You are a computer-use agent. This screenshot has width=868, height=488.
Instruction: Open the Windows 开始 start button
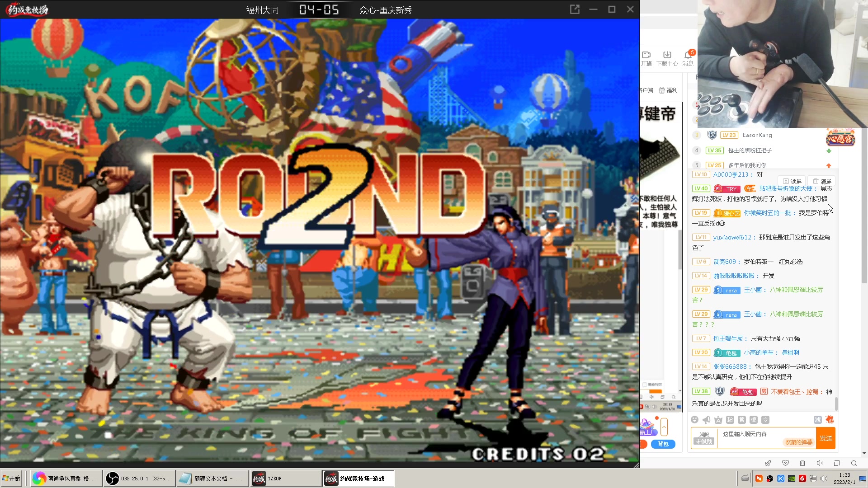tap(11, 478)
